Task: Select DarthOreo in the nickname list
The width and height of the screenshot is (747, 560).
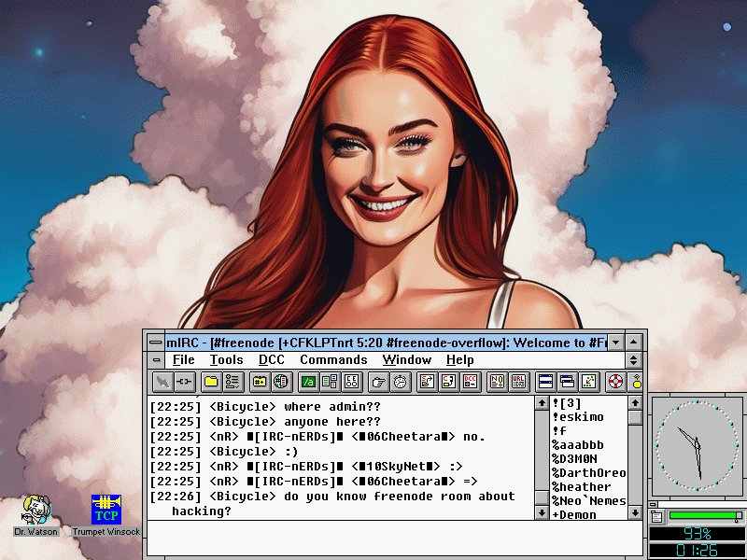Action: [x=590, y=473]
